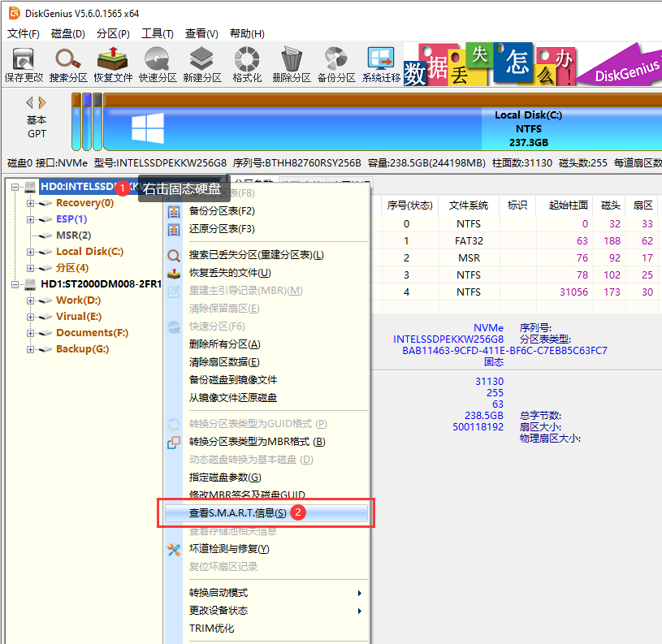662x644 pixels.
Task: Open the 更改设备状态 submenu arrow
Action: pyautogui.click(x=359, y=611)
